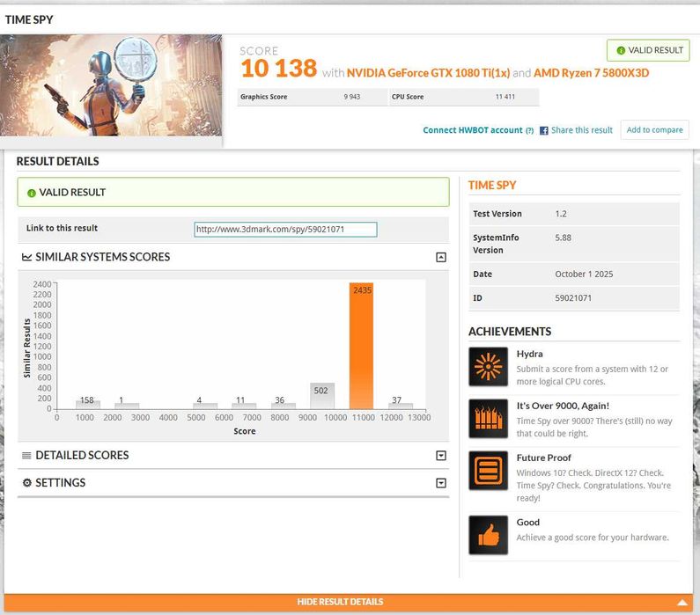Click the Future Proof achievement title
This screenshot has height=615, width=700.
click(x=544, y=458)
